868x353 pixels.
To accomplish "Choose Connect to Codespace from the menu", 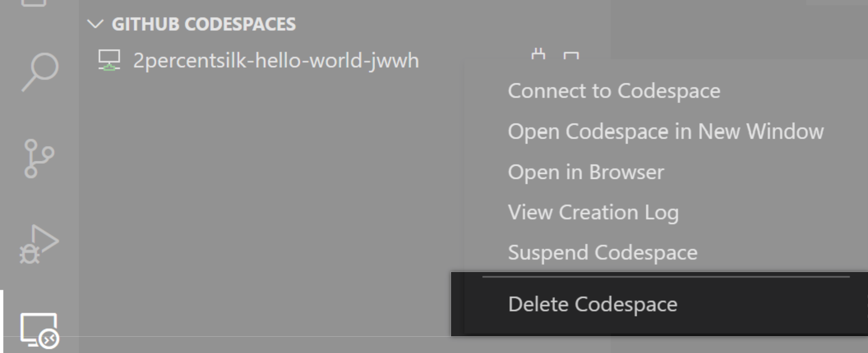I will coord(613,90).
